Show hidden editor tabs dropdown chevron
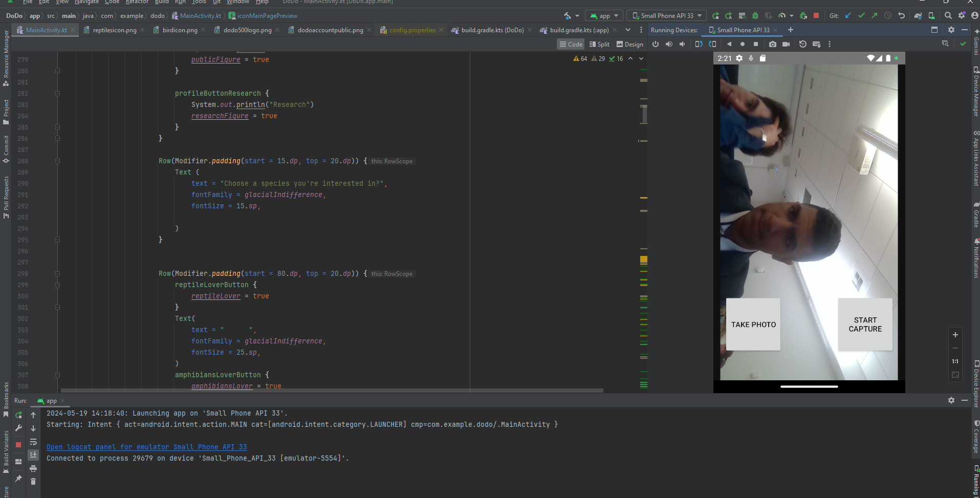This screenshot has height=498, width=980. point(628,30)
